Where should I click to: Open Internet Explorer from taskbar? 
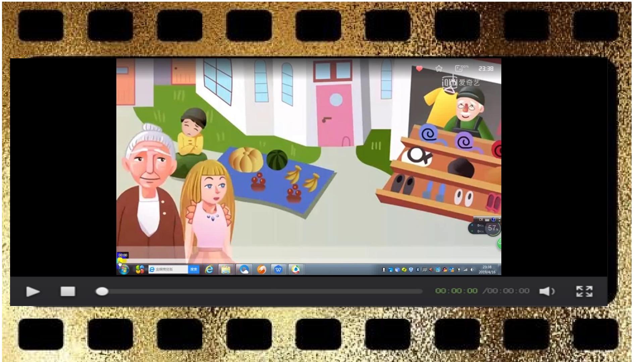click(209, 269)
